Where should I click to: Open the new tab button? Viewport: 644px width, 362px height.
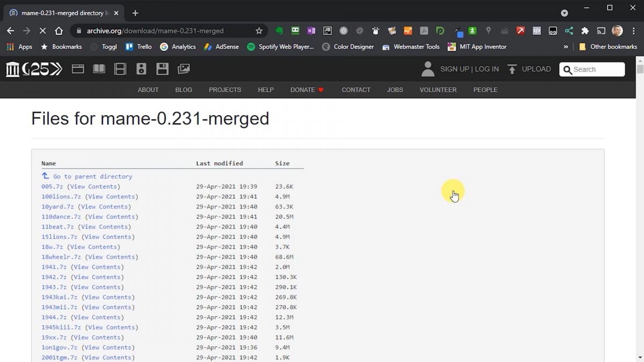pos(135,13)
